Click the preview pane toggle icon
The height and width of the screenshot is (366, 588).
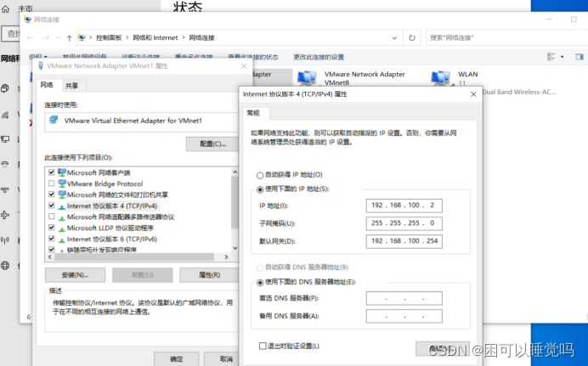(579, 57)
